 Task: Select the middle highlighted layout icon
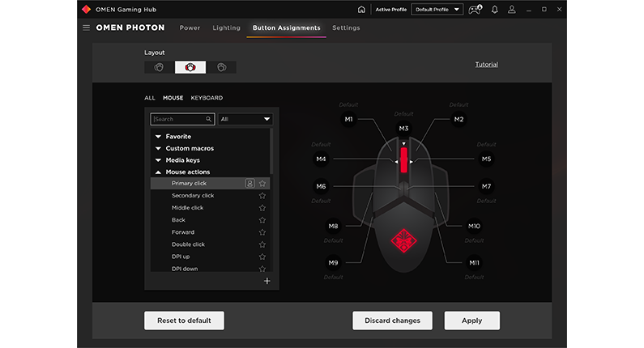190,67
